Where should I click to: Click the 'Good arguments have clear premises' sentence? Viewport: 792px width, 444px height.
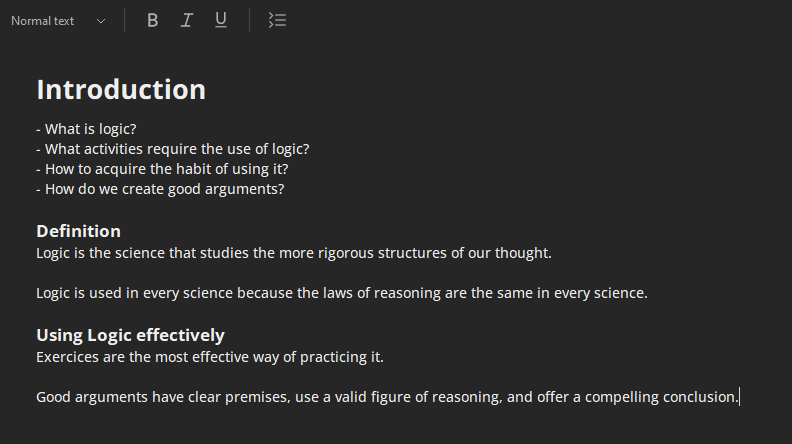pyautogui.click(x=386, y=397)
